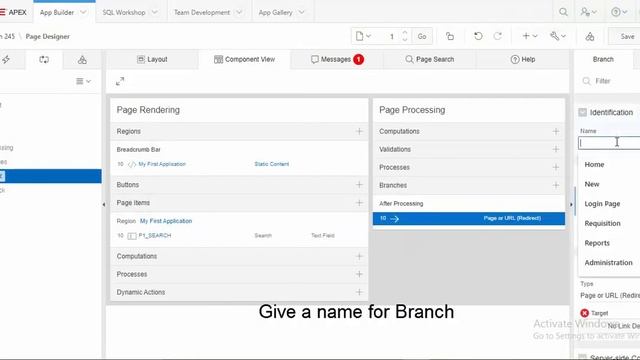This screenshot has width=640, height=360.
Task: Add a new button with plus icon
Action: click(359, 184)
